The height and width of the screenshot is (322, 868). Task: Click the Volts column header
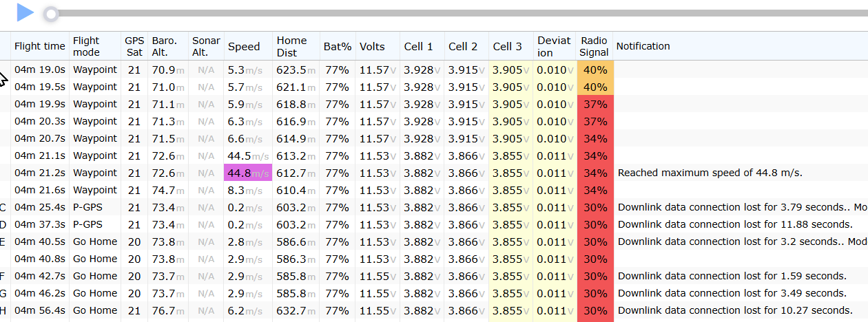(372, 47)
